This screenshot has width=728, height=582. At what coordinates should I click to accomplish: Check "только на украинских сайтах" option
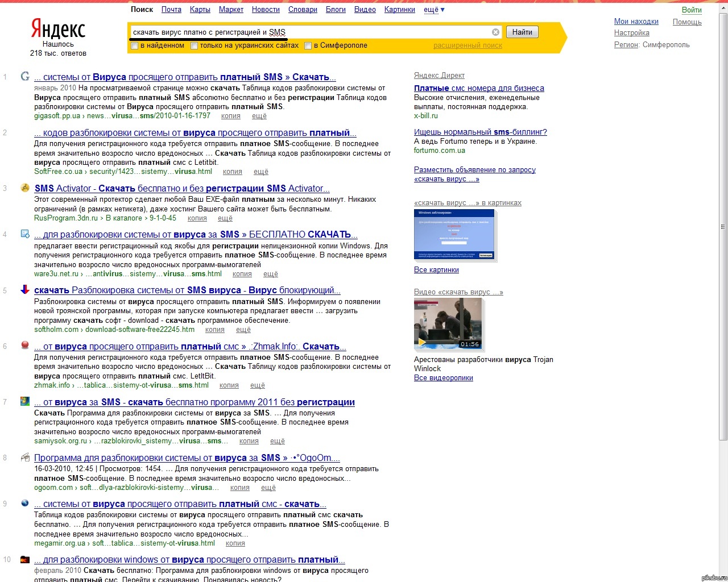click(195, 46)
